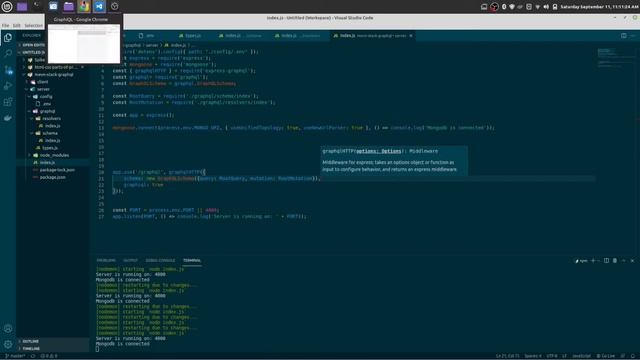Click the volume icon in the system tray

[546, 7]
